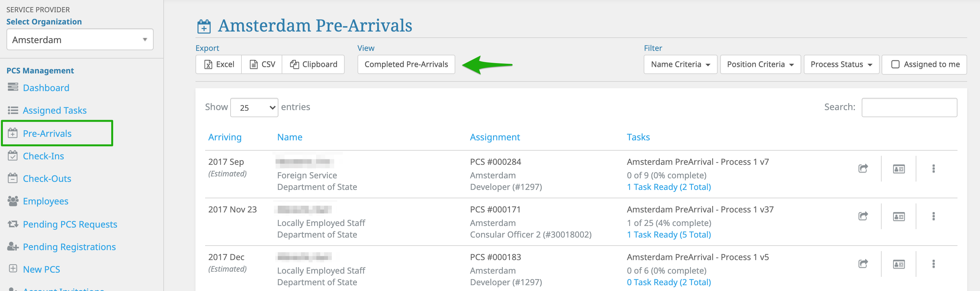
Task: Change the Show entries count dropdown
Action: click(x=254, y=108)
